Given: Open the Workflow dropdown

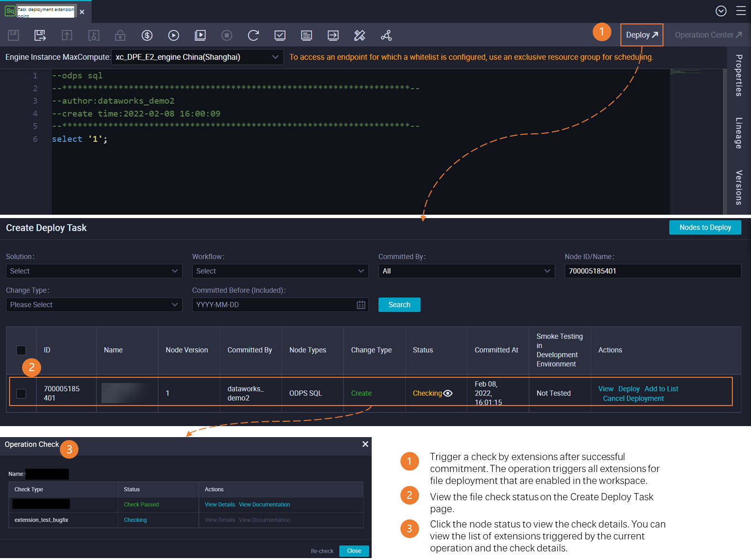Looking at the screenshot, I should coord(280,271).
